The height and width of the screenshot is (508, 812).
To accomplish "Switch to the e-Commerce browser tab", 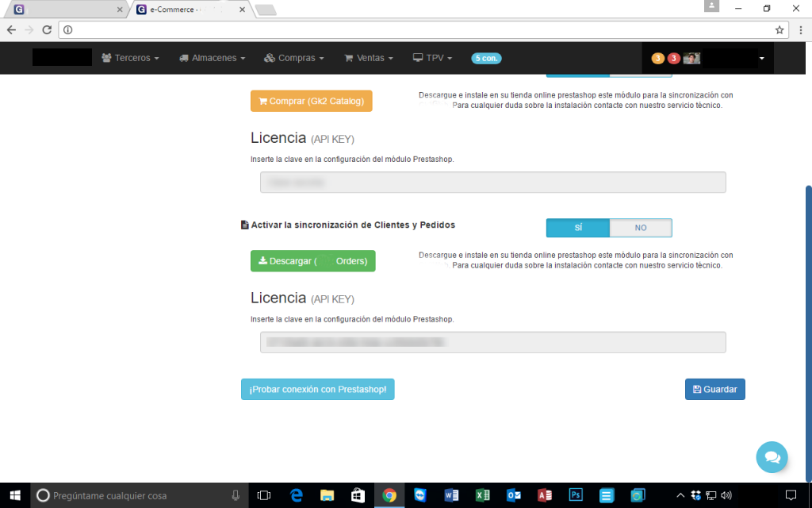I will tap(190, 10).
